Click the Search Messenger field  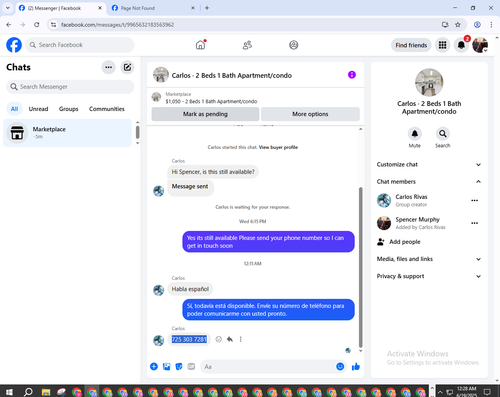tap(70, 87)
